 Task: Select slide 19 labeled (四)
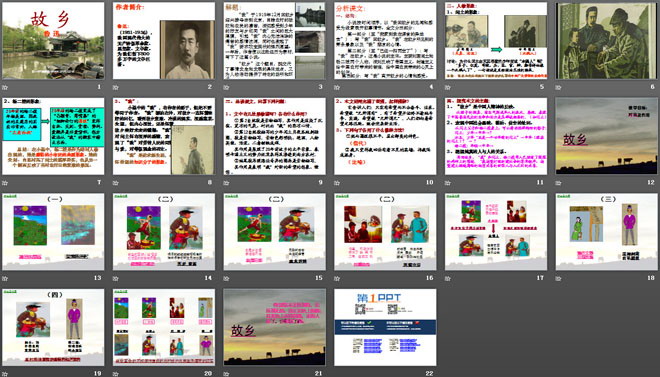53,327
